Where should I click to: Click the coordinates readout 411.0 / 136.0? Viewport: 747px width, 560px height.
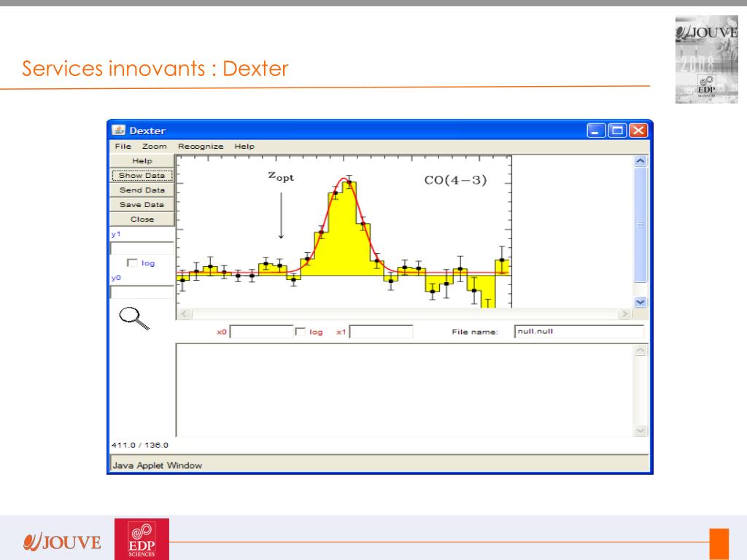[139, 445]
